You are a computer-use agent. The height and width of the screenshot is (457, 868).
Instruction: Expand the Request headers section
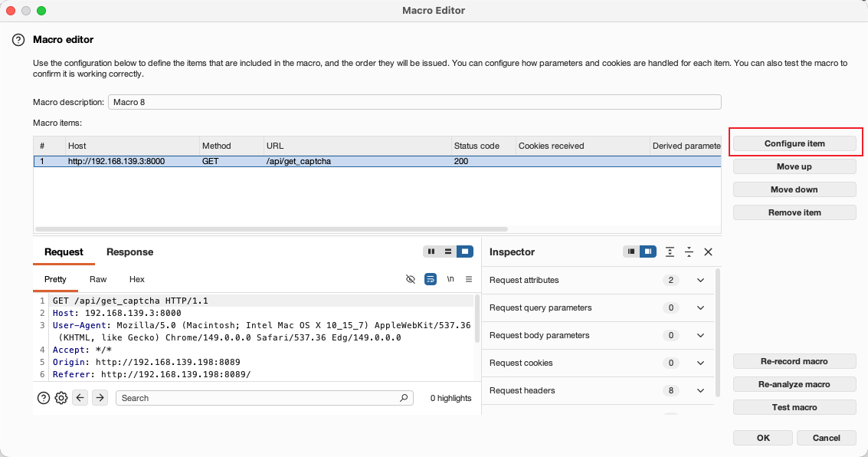click(700, 390)
